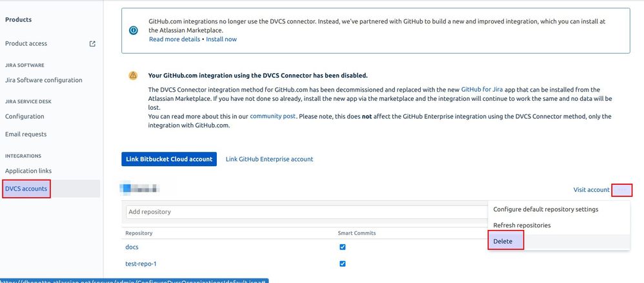644x283 pixels.
Task: Click the Products sidebar heading
Action: point(19,20)
